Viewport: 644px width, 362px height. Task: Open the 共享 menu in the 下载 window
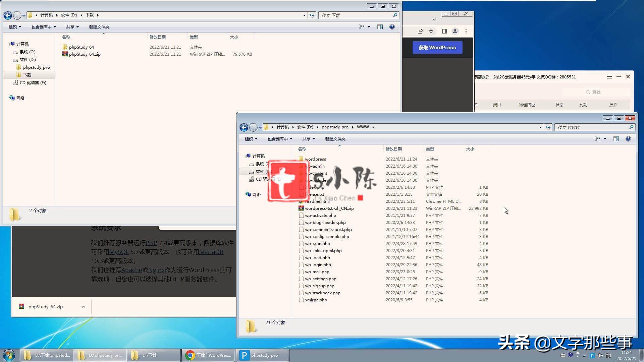pos(72,27)
